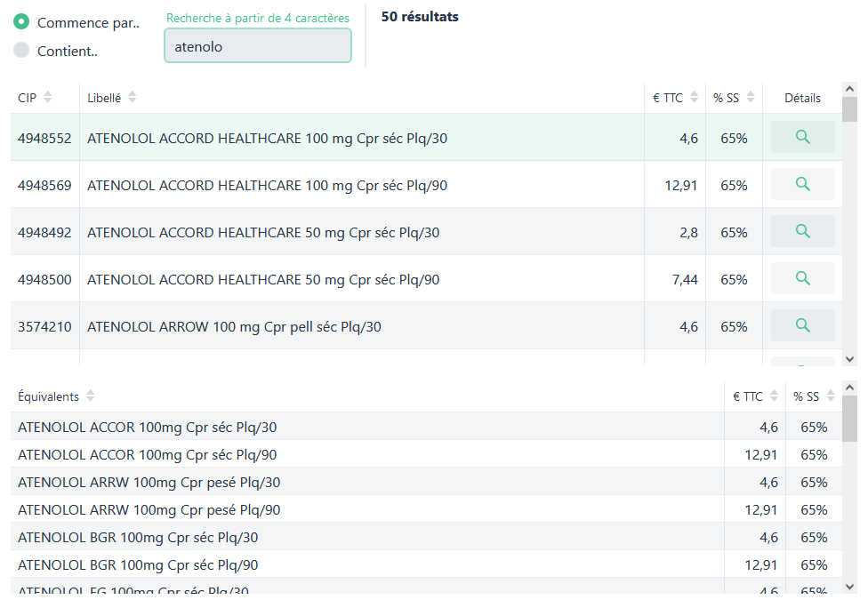
Task: Open details for ATENOLOL ARROW 100 mg
Action: [802, 325]
